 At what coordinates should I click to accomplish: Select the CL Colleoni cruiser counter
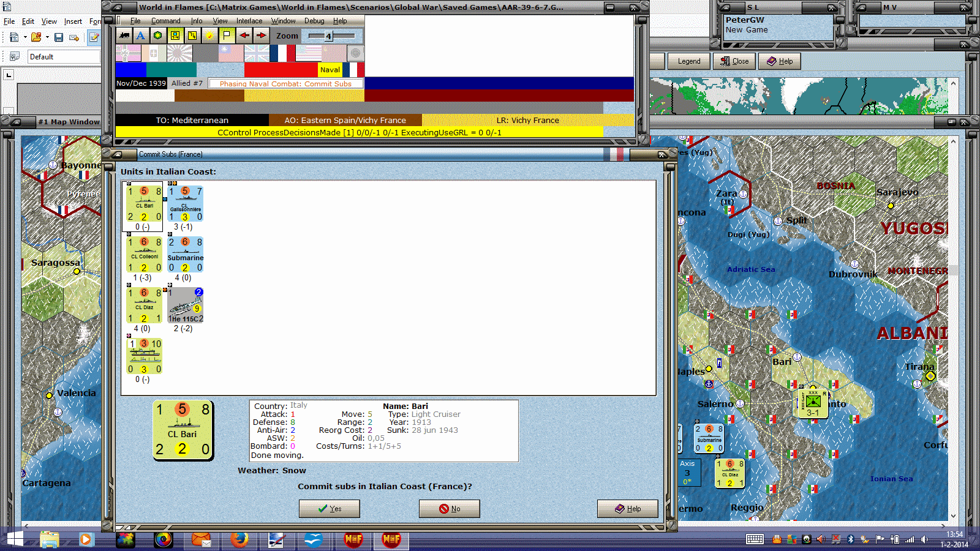(x=144, y=254)
